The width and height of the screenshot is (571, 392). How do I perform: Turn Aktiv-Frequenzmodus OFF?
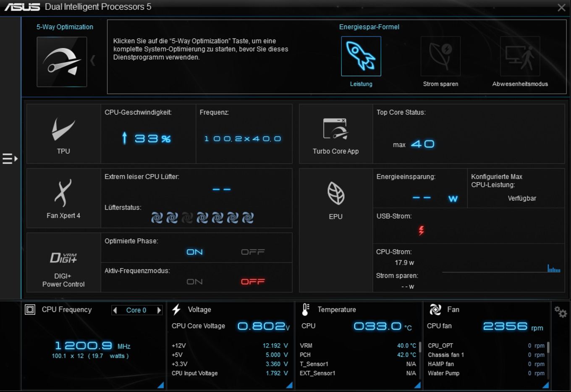253,282
